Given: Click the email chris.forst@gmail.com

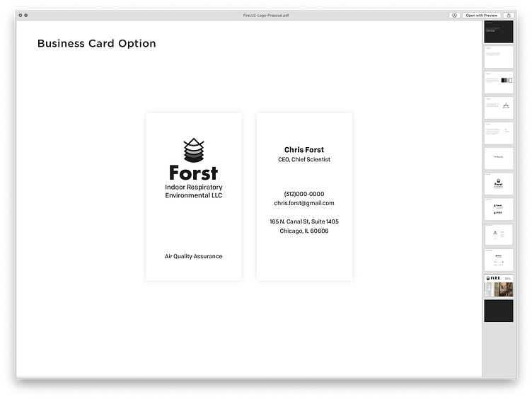Looking at the screenshot, I should pos(304,203).
